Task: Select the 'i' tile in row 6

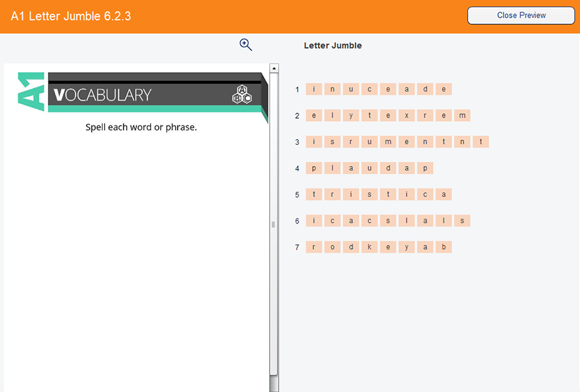Action: [x=314, y=221]
